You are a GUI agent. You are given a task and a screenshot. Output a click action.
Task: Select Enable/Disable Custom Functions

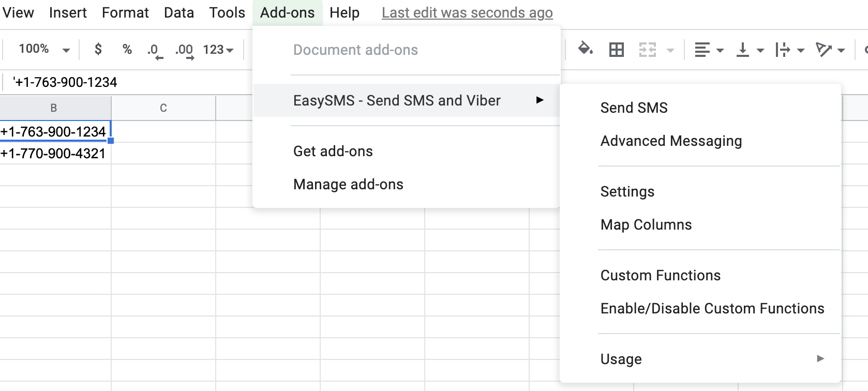click(x=712, y=308)
